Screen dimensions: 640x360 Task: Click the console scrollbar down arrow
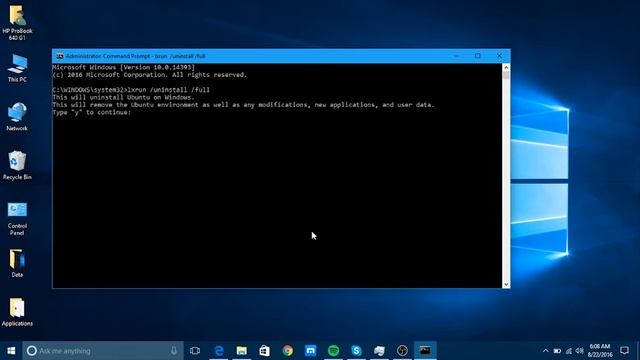[506, 284]
